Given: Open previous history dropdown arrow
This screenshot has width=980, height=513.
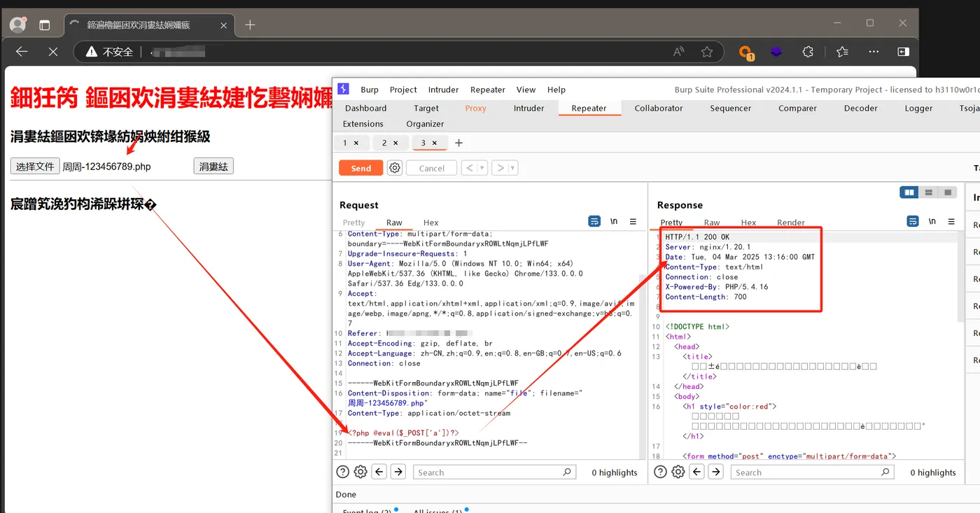Looking at the screenshot, I should pyautogui.click(x=483, y=168).
